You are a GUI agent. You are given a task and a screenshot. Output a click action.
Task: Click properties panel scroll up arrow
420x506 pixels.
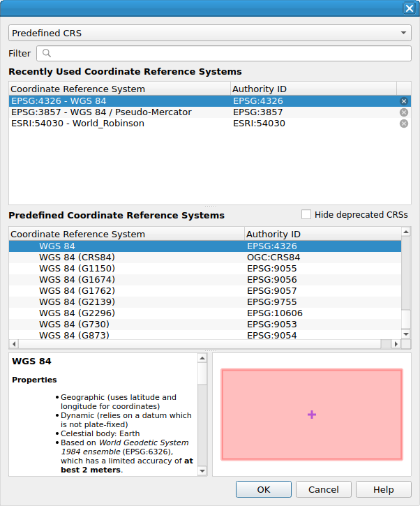pos(202,358)
